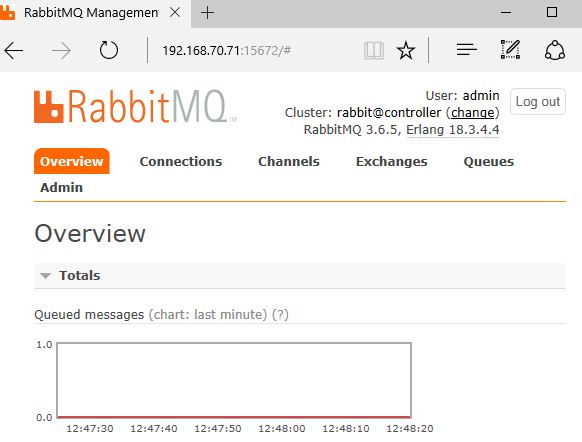The height and width of the screenshot is (442, 582).
Task: Click the address bar URL field
Action: 227,50
